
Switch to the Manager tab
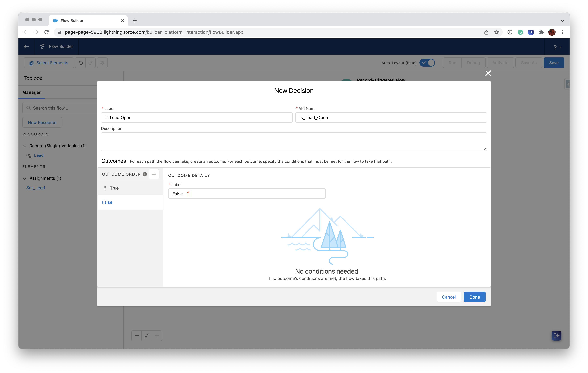(31, 92)
